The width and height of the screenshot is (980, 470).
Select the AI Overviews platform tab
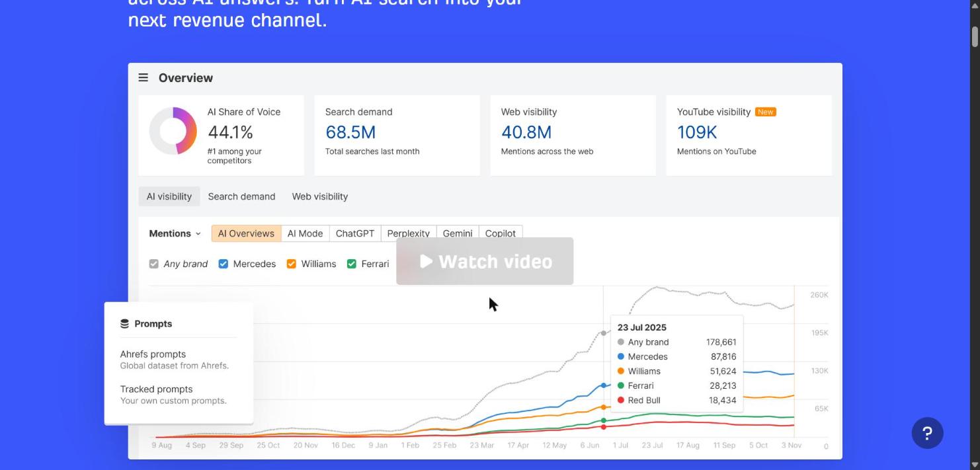point(246,233)
